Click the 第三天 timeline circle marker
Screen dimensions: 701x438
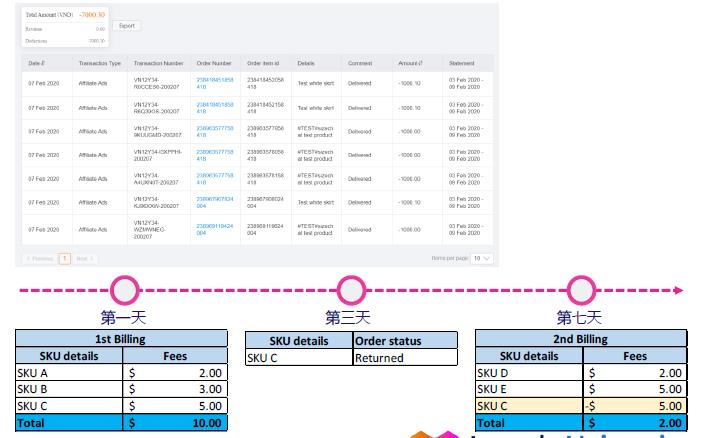click(351, 292)
